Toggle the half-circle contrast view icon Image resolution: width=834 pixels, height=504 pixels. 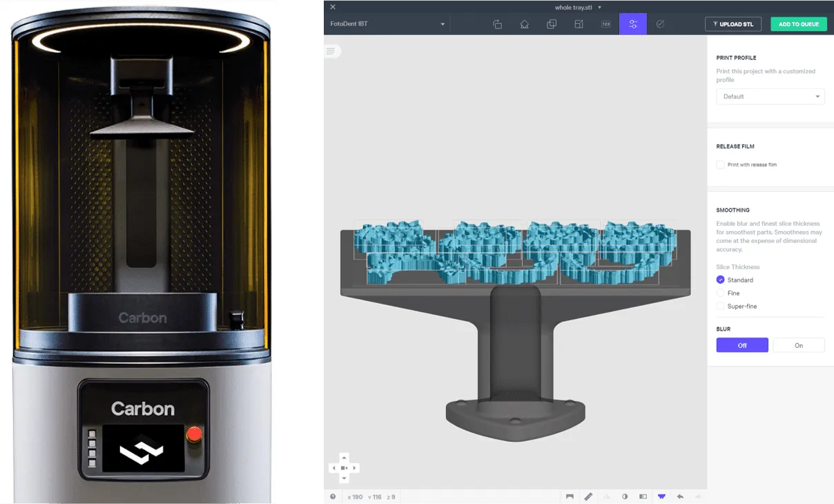625,496
